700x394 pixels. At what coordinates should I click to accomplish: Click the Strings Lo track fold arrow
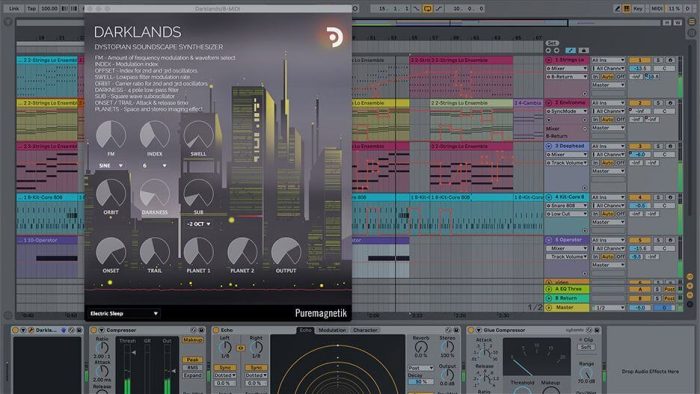click(549, 60)
